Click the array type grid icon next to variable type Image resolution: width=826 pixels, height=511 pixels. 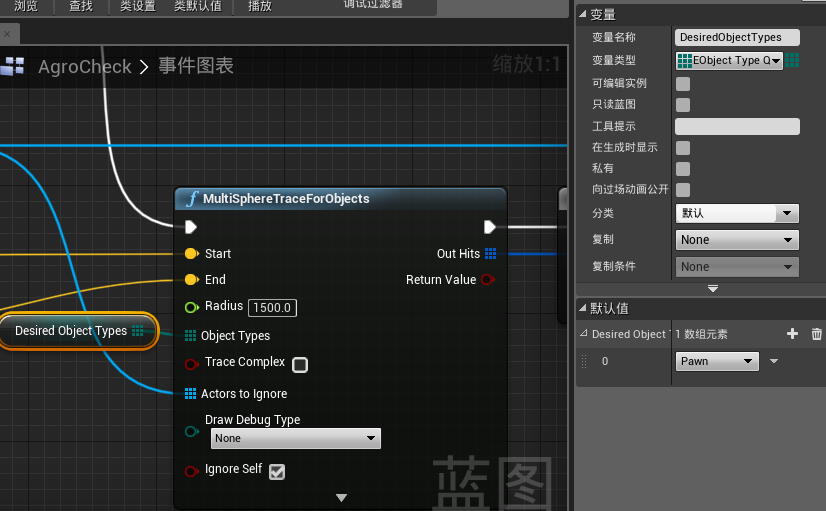pos(792,60)
